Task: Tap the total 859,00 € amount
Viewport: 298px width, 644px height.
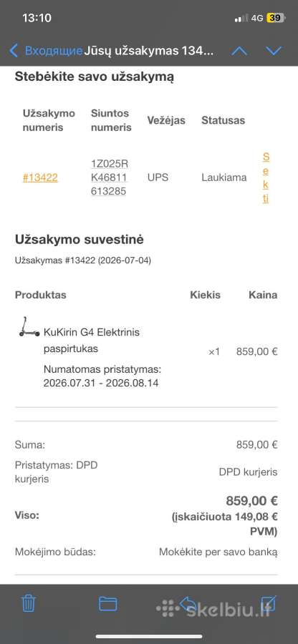Action: click(x=252, y=501)
